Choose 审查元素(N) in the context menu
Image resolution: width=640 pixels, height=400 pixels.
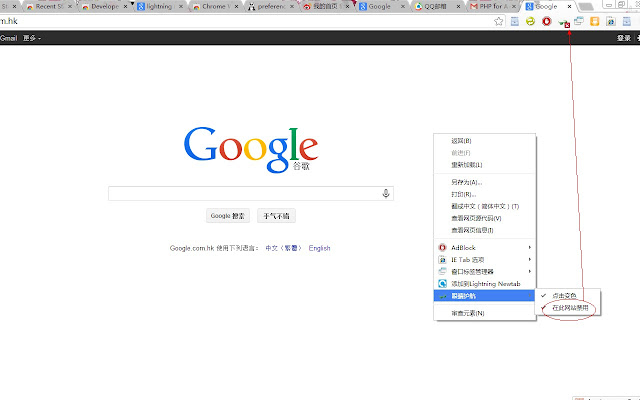484,313
